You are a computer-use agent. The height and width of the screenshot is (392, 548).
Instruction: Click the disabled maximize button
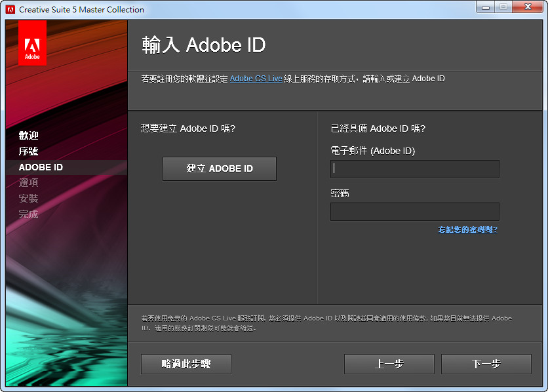pyautogui.click(x=503, y=7)
